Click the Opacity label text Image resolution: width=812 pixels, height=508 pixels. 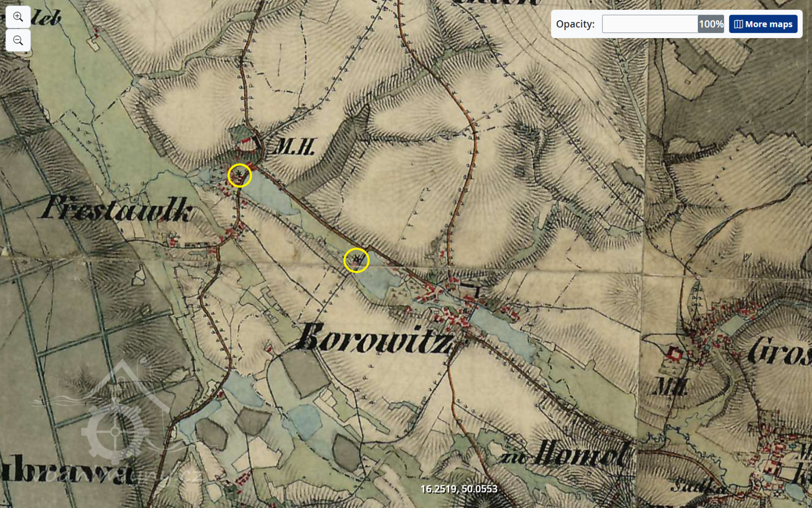(575, 24)
